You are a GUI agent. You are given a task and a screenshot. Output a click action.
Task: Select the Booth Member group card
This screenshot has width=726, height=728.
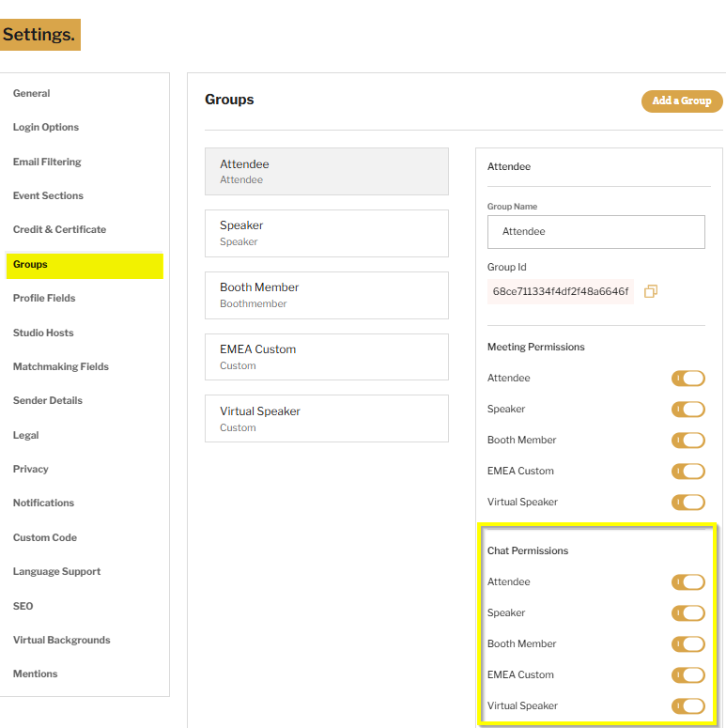[x=327, y=295]
